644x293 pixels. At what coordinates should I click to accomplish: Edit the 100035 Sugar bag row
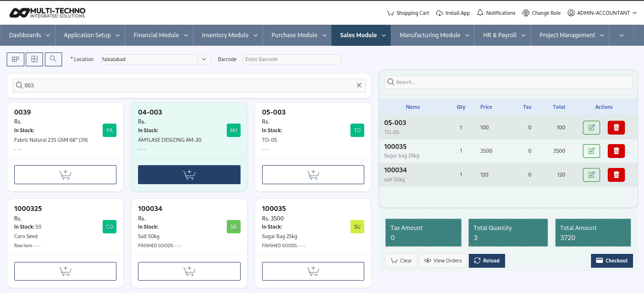[x=591, y=151]
